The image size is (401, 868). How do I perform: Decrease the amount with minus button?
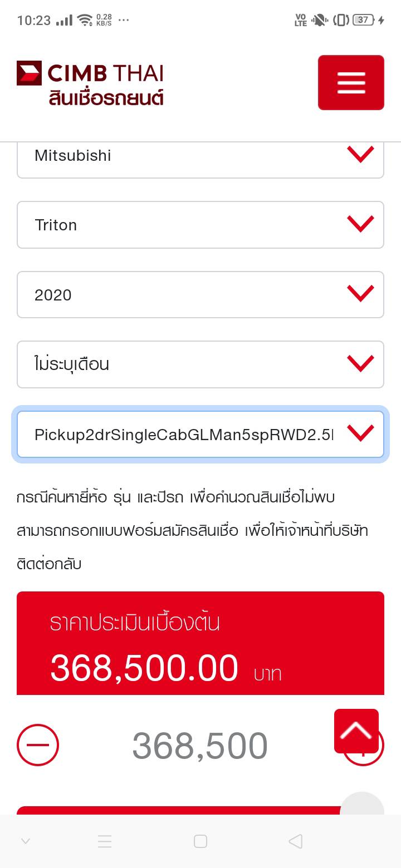click(38, 745)
